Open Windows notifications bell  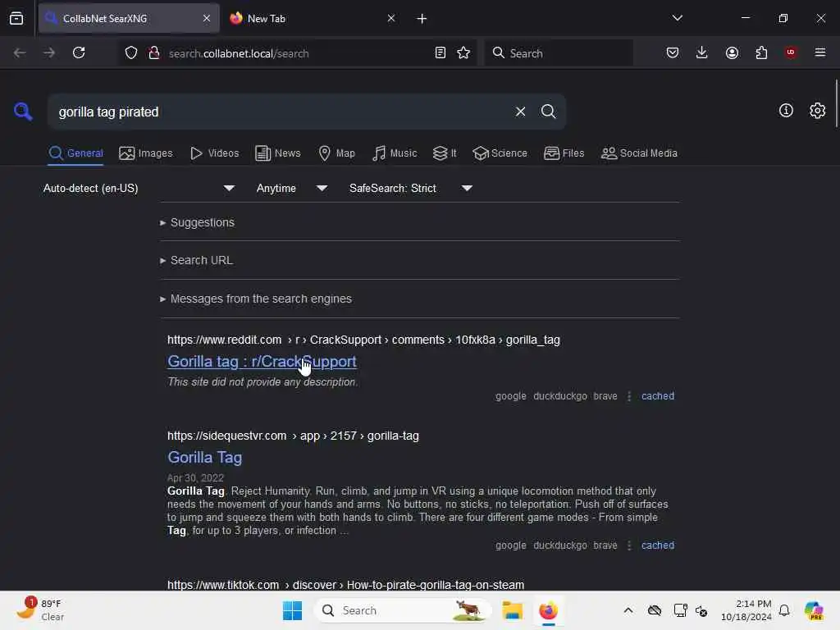[x=784, y=610]
